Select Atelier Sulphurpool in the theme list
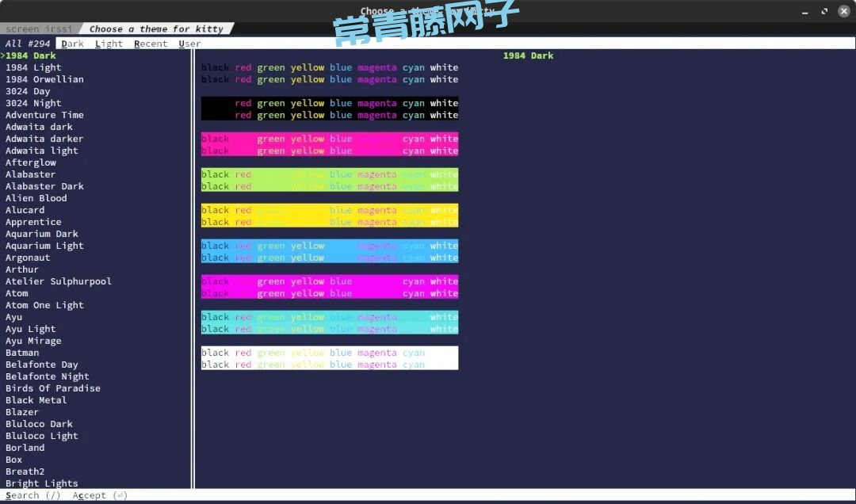Image resolution: width=856 pixels, height=504 pixels. (x=59, y=281)
